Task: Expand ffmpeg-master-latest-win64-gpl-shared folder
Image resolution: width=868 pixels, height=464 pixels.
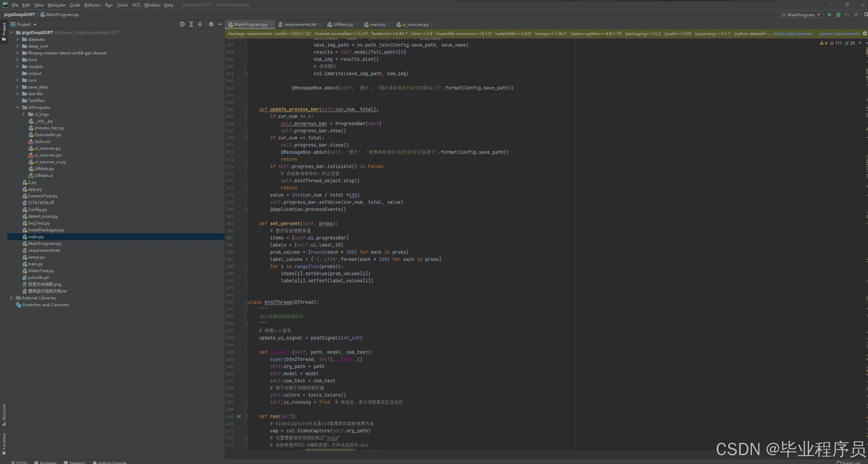Action: (x=17, y=53)
